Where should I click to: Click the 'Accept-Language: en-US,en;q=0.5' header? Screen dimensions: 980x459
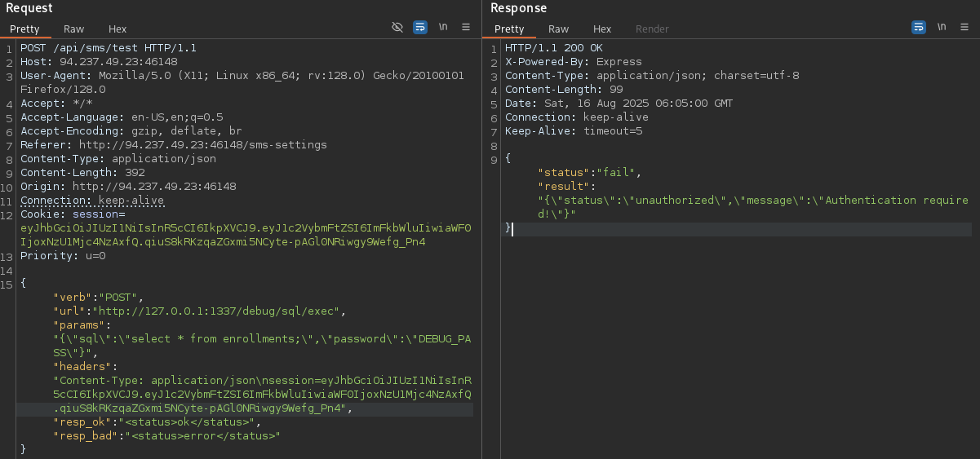(x=122, y=117)
